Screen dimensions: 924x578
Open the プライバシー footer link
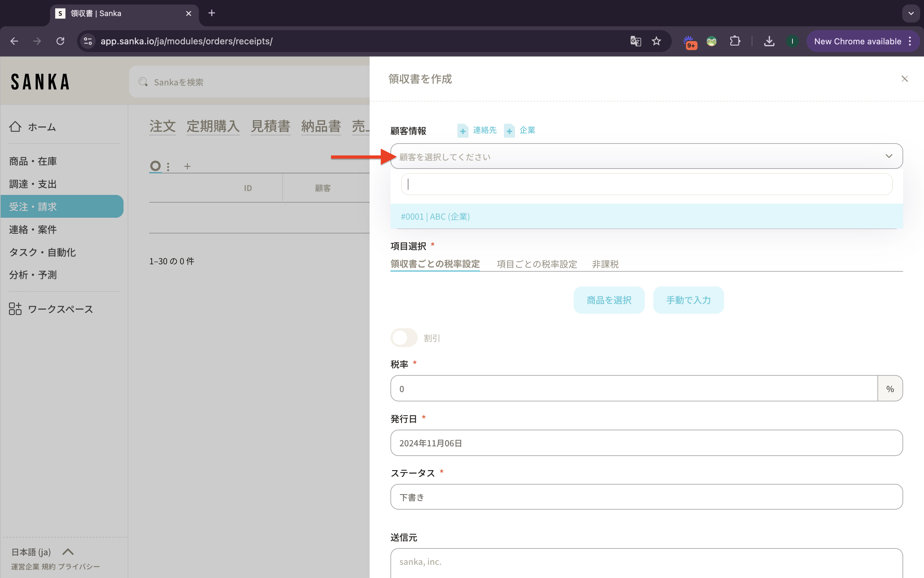tap(79, 566)
